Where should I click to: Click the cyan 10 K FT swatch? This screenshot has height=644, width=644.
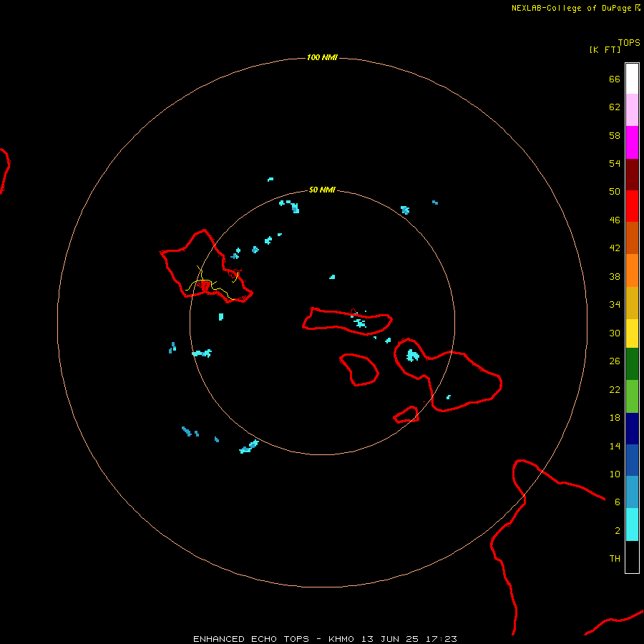tap(632, 525)
